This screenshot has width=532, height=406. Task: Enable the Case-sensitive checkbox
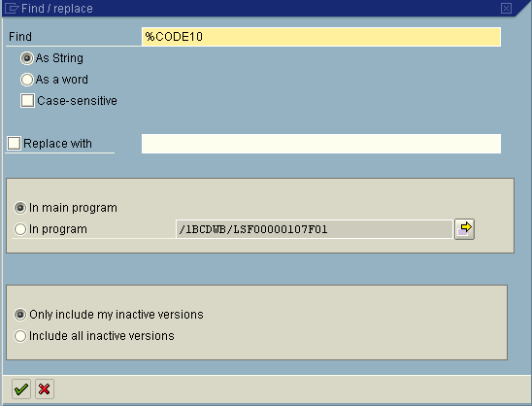click(x=27, y=101)
